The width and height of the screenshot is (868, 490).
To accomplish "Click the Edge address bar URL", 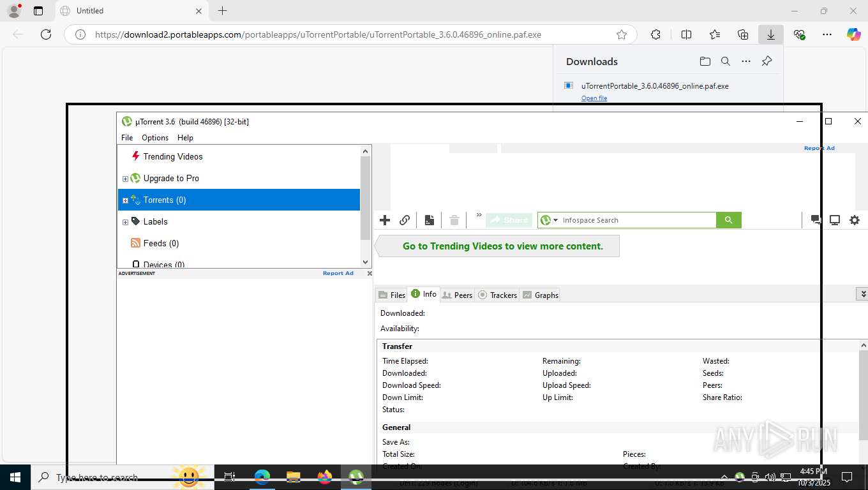I will tap(318, 34).
